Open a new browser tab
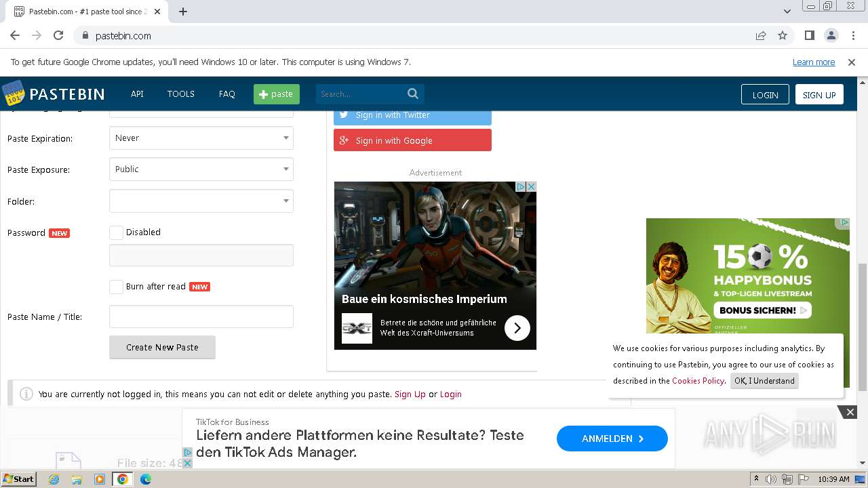 (183, 12)
